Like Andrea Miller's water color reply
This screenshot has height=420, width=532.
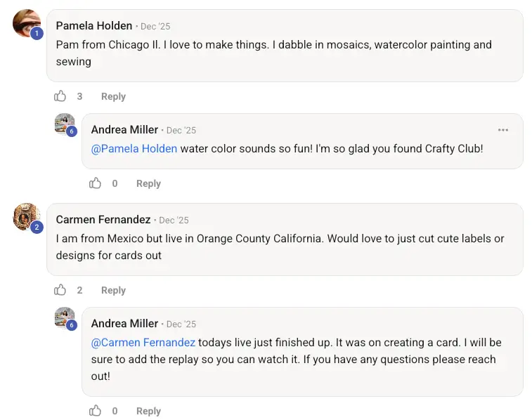pyautogui.click(x=96, y=183)
